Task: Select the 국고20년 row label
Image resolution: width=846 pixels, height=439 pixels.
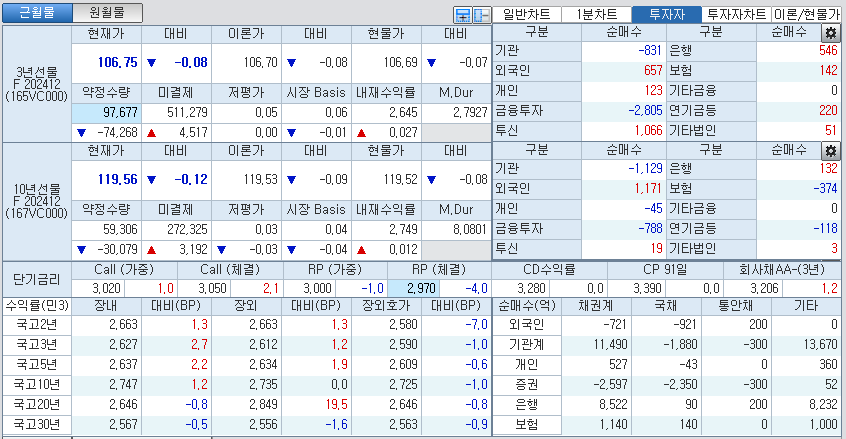Action: point(37,404)
